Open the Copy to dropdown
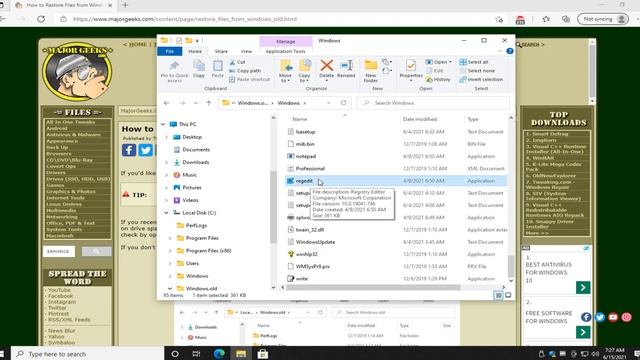The height and width of the screenshot is (360, 640). coord(304,71)
